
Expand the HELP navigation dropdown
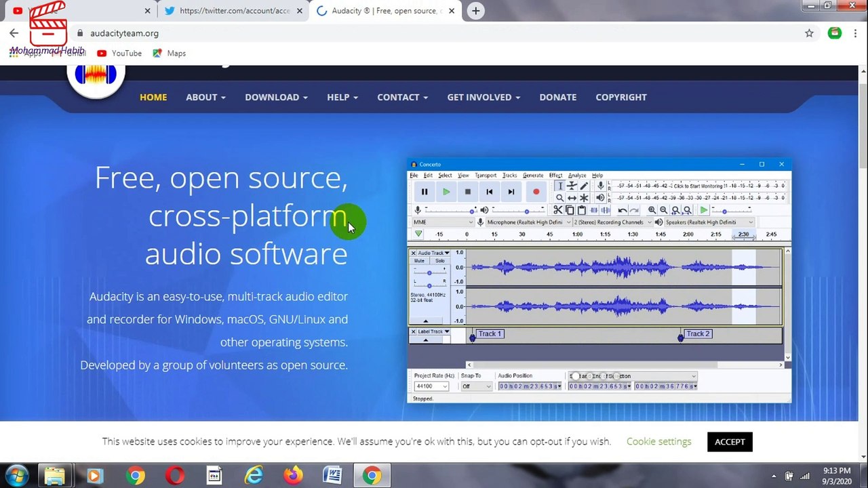pyautogui.click(x=342, y=97)
